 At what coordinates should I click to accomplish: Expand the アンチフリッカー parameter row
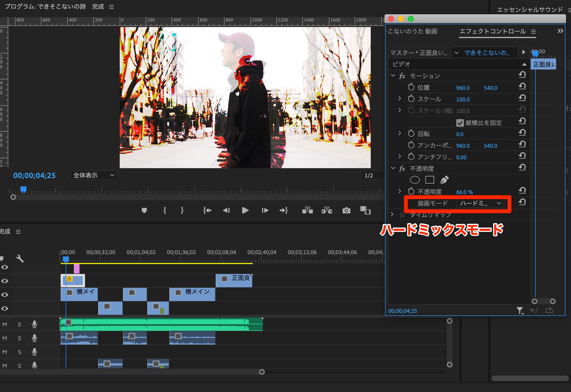(x=400, y=156)
